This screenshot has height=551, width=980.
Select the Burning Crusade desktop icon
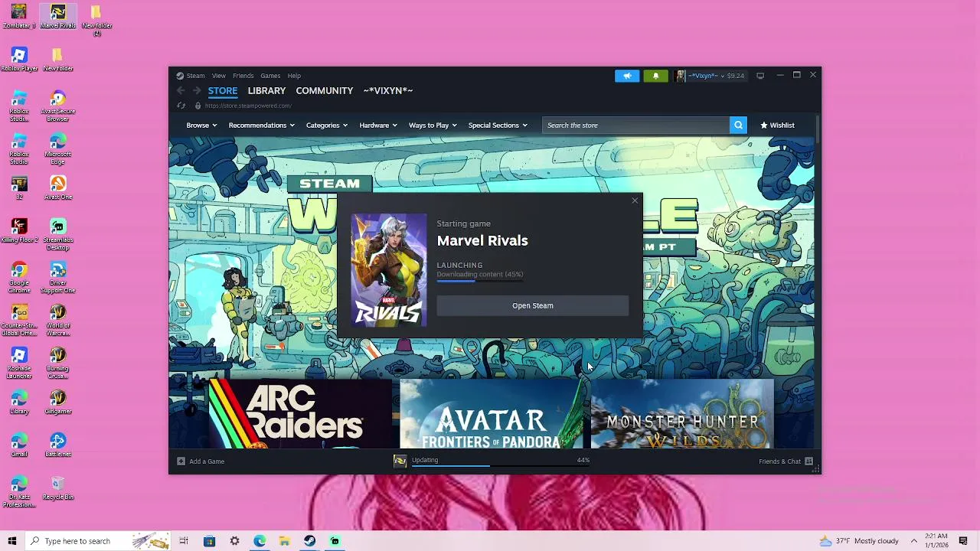click(x=58, y=364)
